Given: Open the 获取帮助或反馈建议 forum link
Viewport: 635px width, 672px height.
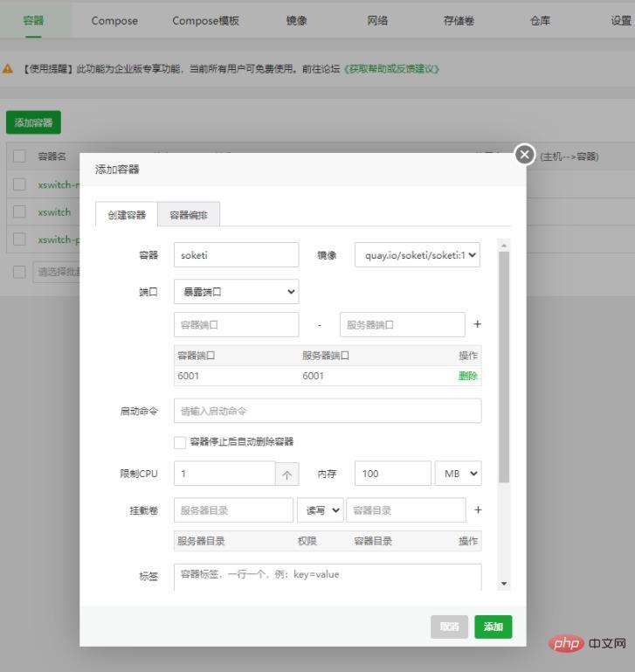Looking at the screenshot, I should tap(392, 68).
